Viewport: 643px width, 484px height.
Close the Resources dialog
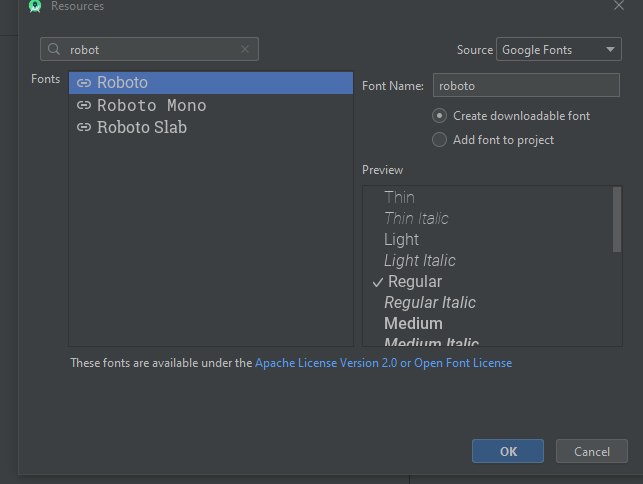tap(618, 5)
